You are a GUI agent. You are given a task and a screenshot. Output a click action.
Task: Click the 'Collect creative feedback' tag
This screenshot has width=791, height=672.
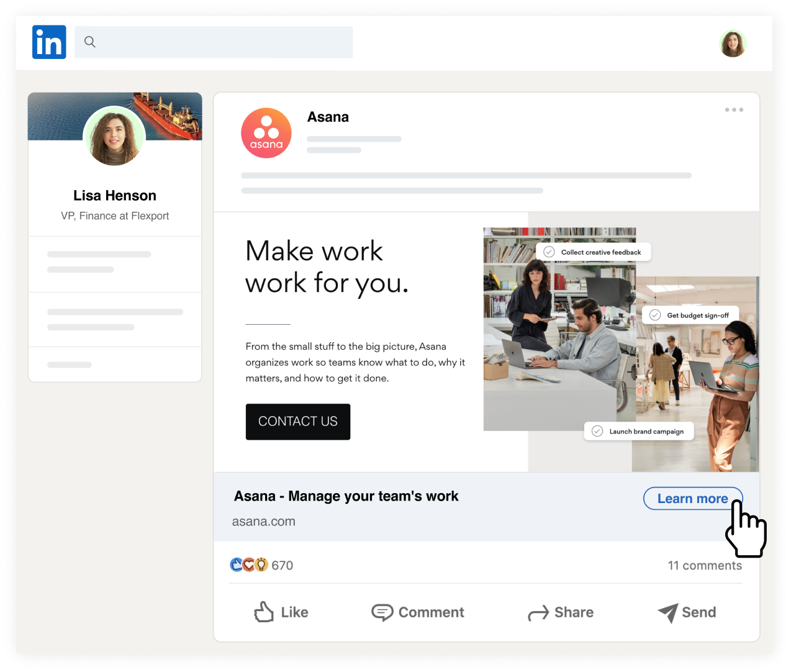point(594,252)
